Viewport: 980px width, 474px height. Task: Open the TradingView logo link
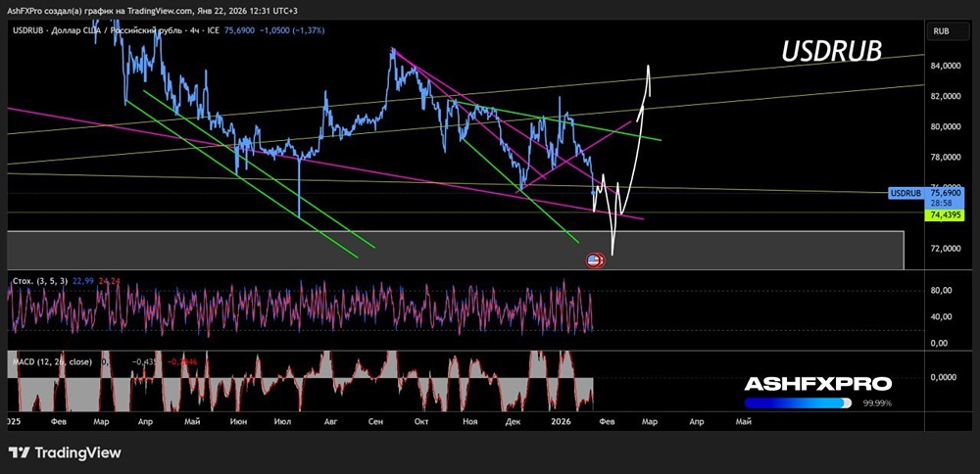click(65, 452)
